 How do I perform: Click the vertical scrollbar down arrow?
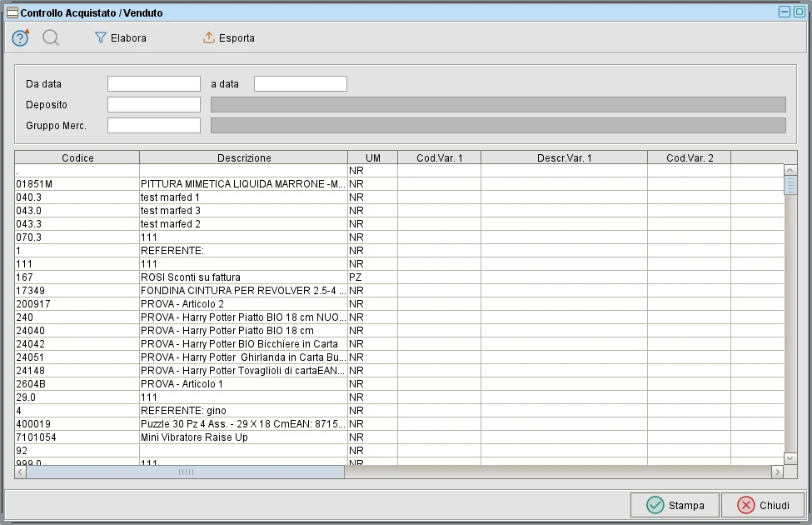pyautogui.click(x=790, y=457)
